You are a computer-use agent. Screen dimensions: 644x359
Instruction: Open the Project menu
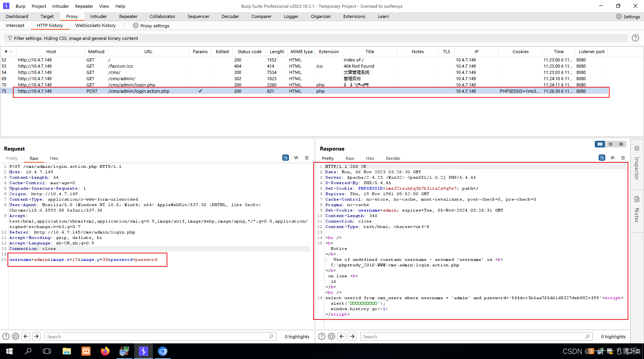tap(39, 6)
